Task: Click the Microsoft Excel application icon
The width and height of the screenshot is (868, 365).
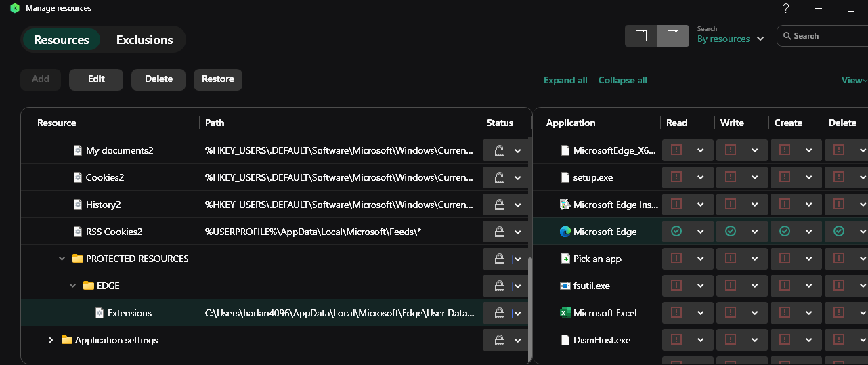Action: [x=565, y=313]
